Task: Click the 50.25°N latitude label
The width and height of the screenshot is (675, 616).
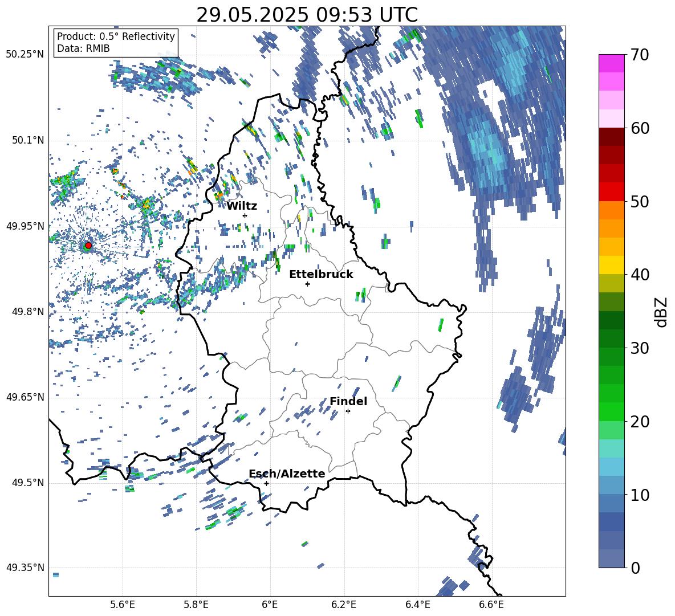Action: click(25, 55)
